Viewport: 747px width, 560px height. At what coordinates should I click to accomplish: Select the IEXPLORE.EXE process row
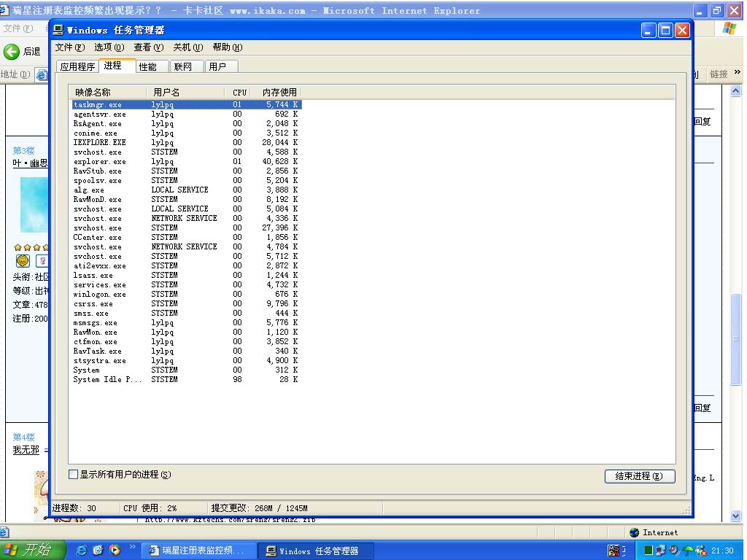tap(186, 142)
